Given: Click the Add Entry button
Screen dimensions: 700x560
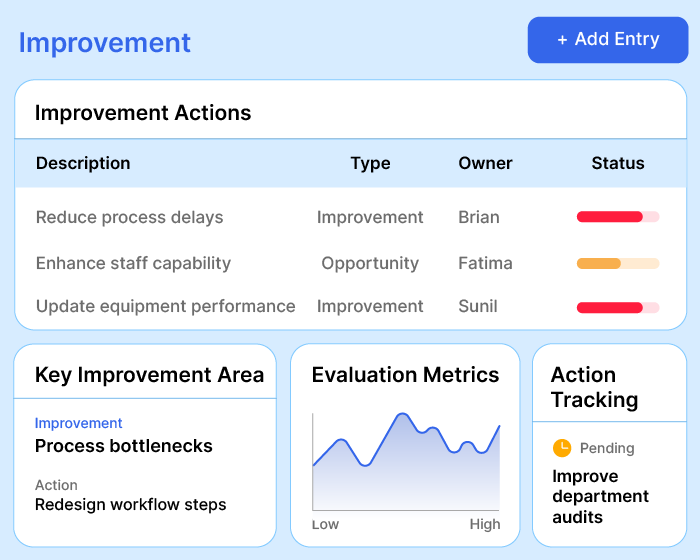Looking at the screenshot, I should point(608,40).
